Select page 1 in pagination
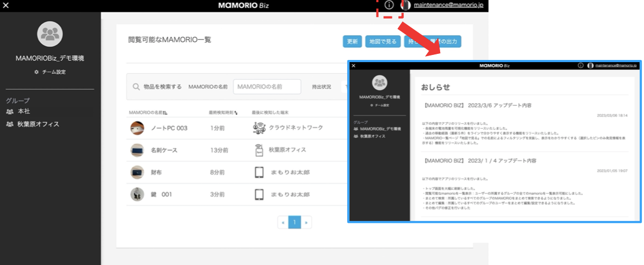Image resolution: width=644 pixels, height=265 pixels. pos(295,223)
